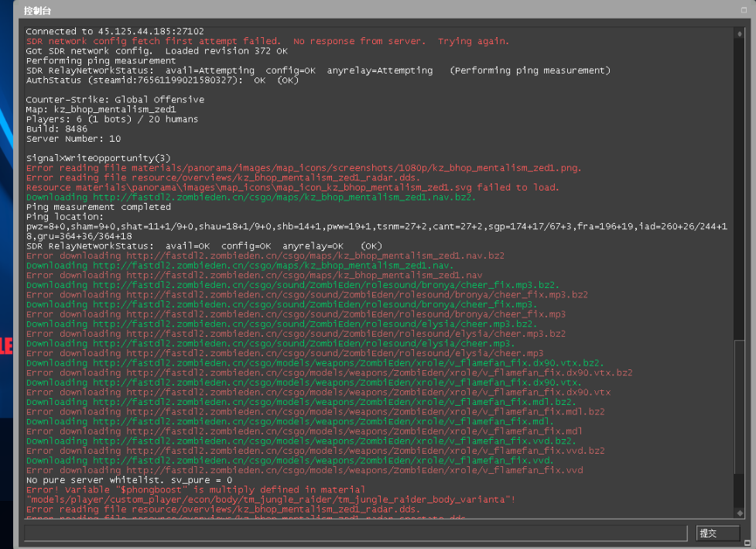Click the 提交 submit button

717,533
